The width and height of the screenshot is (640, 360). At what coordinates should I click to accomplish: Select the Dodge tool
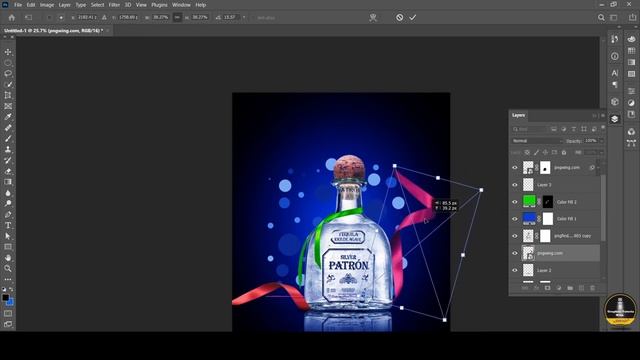[8, 203]
